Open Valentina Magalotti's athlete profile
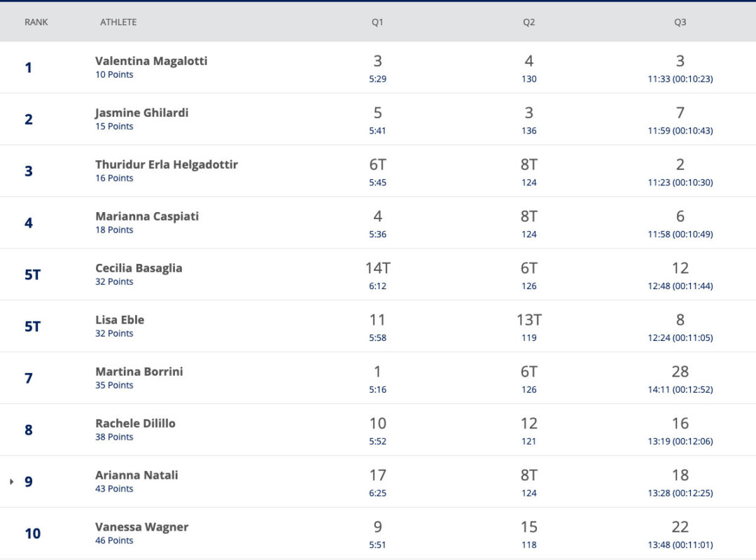Screen dimensions: 756x560 click(151, 61)
